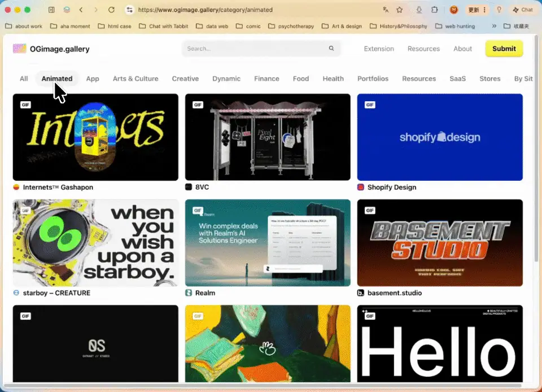The height and width of the screenshot is (392, 542).
Task: Click the OGimage.gallery site title
Action: coord(59,49)
